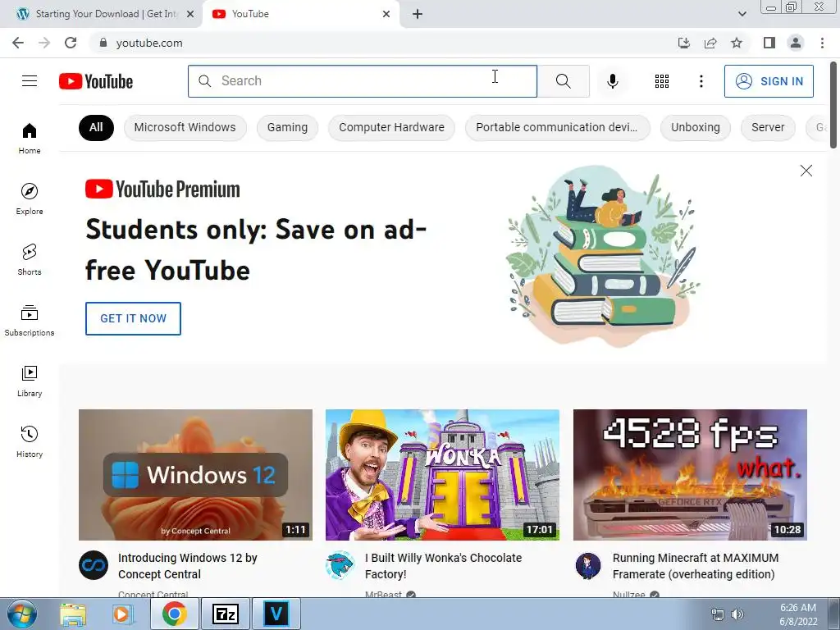The width and height of the screenshot is (840, 630).
Task: Open Shorts in the sidebar
Action: 30,259
